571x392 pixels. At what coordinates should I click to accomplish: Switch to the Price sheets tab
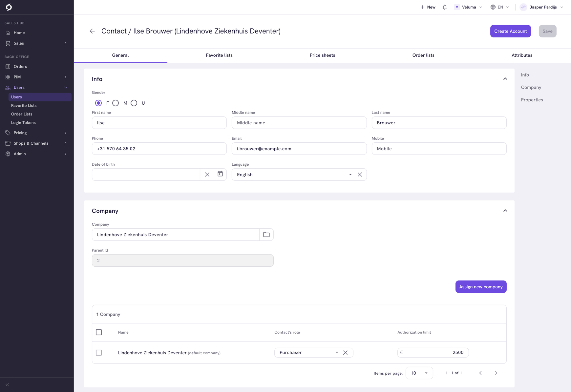click(x=322, y=55)
